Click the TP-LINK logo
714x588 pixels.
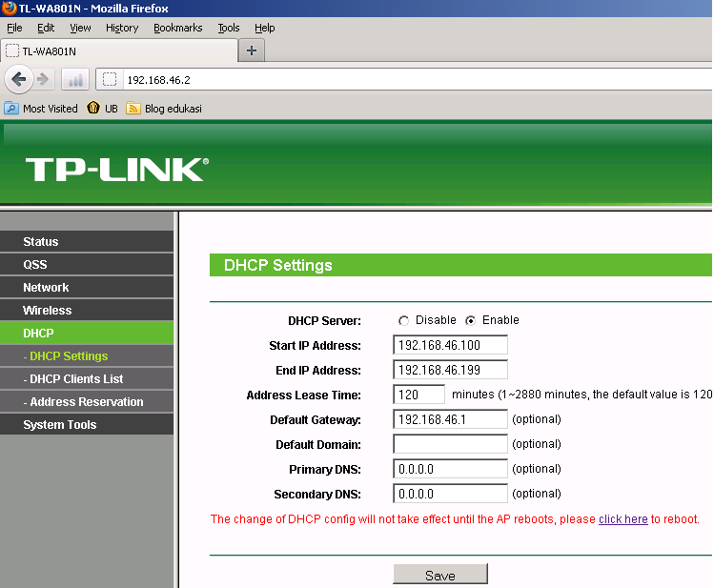[117, 170]
